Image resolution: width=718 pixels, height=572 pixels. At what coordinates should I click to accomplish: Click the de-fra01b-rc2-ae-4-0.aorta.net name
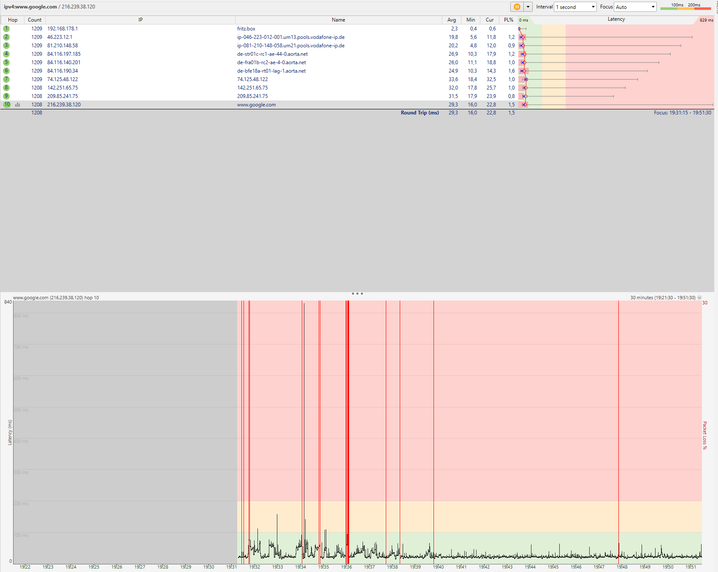272,62
